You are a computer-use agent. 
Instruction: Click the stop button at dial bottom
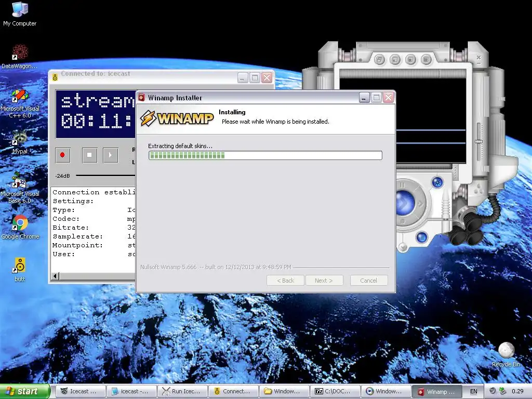403,221
